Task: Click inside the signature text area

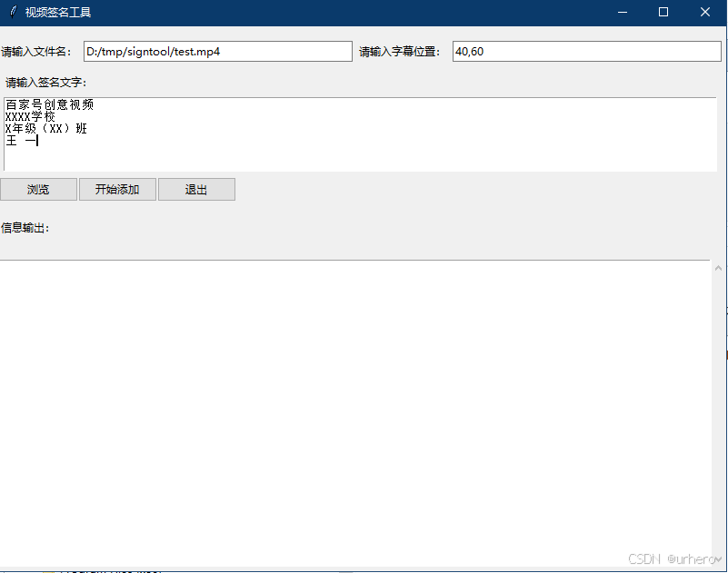Action: point(360,134)
